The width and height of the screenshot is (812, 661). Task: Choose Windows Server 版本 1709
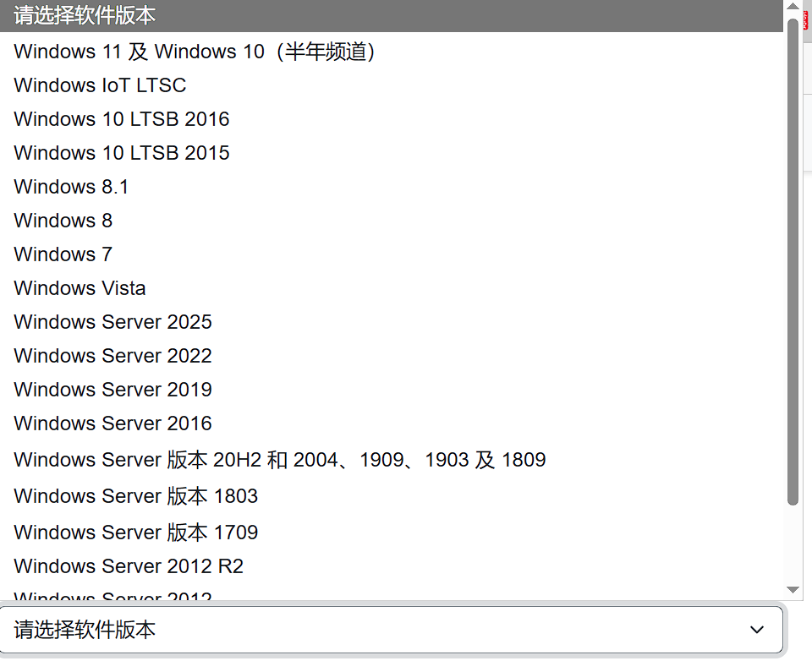click(392, 533)
